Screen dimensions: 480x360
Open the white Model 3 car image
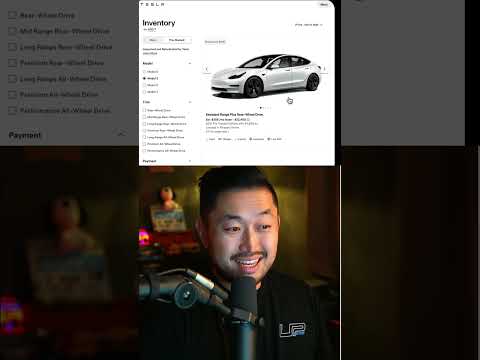[266, 76]
